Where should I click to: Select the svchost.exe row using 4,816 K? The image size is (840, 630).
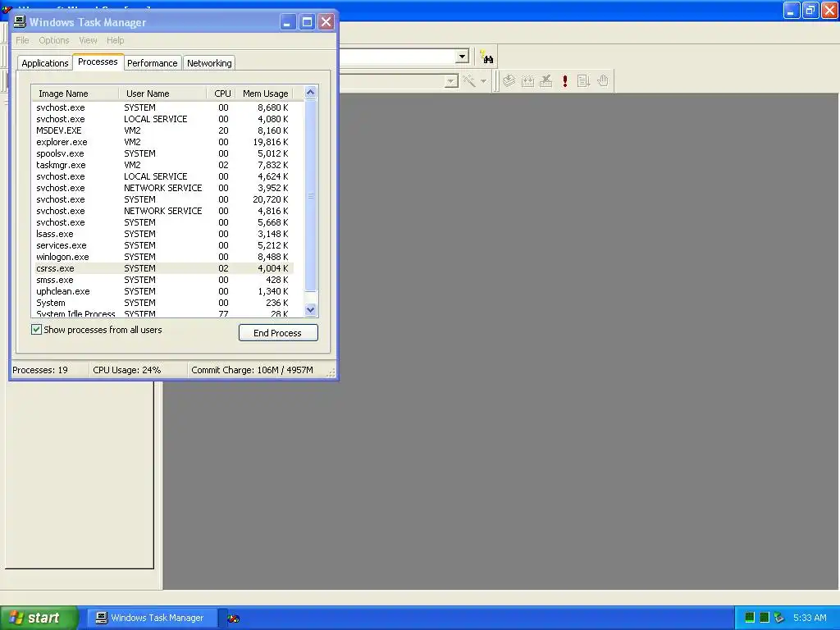click(162, 211)
